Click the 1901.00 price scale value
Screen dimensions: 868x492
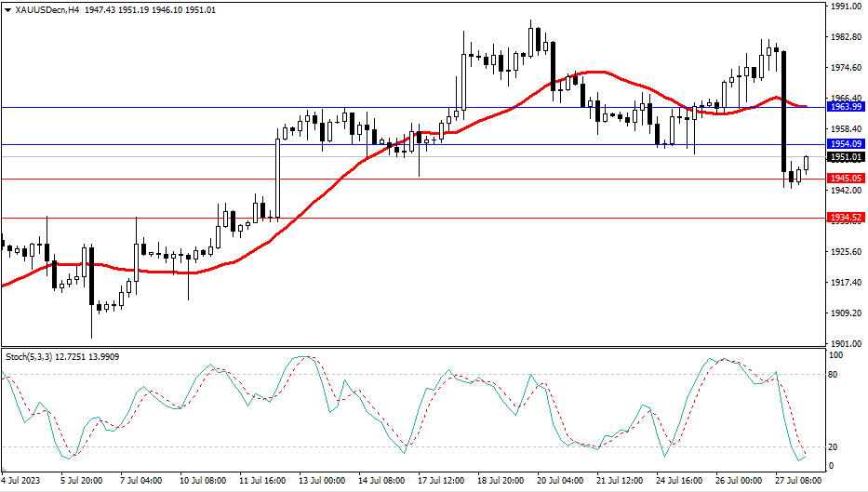[x=846, y=342]
